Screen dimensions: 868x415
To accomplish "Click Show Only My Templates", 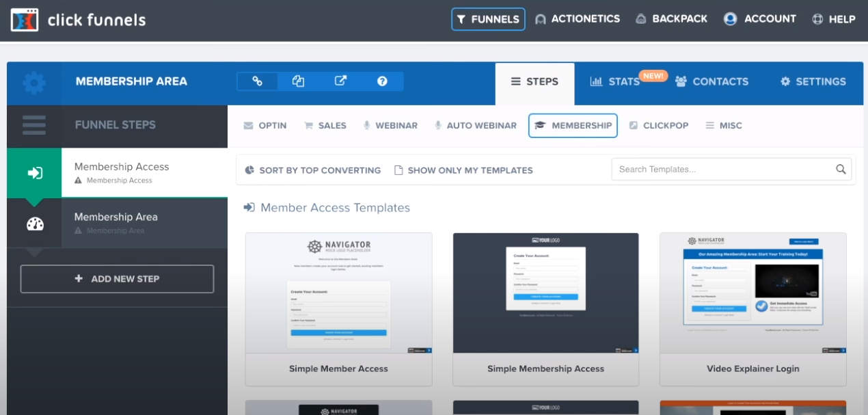I will point(463,170).
